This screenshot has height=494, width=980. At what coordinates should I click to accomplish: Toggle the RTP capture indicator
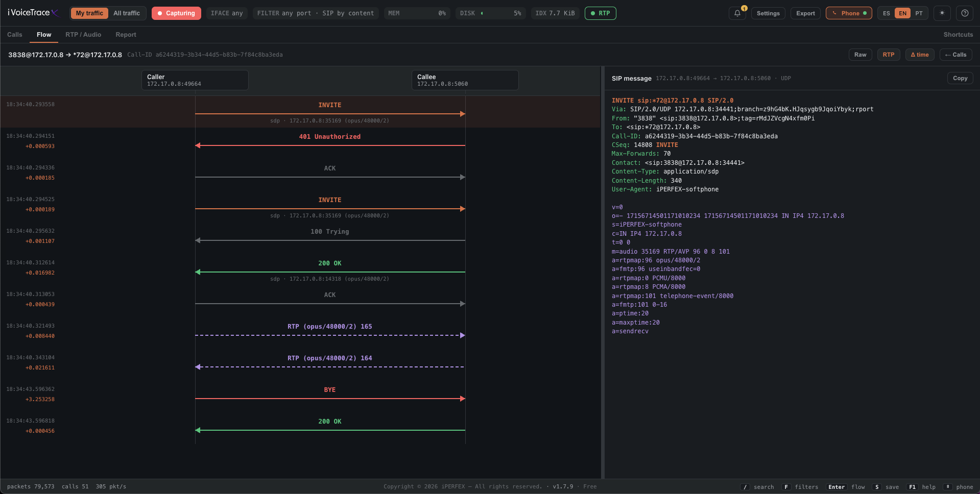tap(601, 13)
